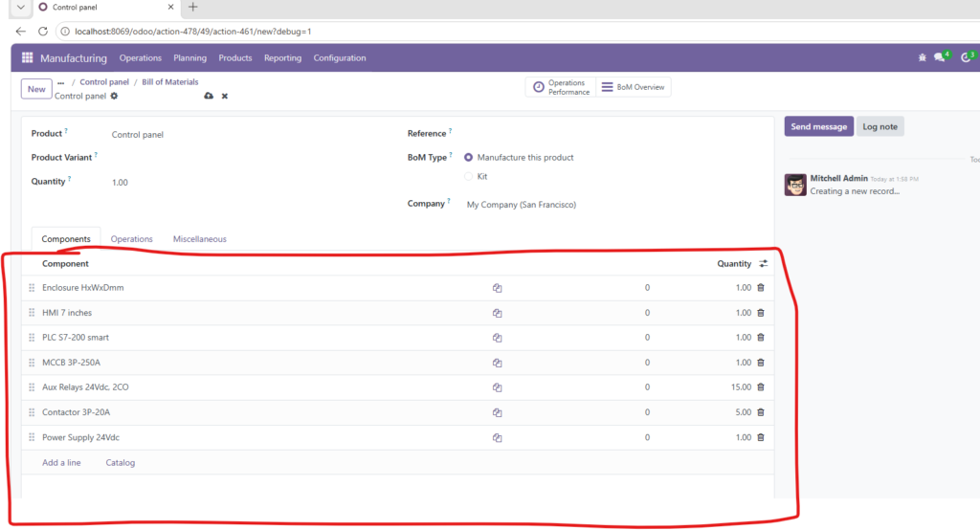This screenshot has width=980, height=530.
Task: Grab the drag handle of HMI 7 inches row
Action: pos(32,313)
